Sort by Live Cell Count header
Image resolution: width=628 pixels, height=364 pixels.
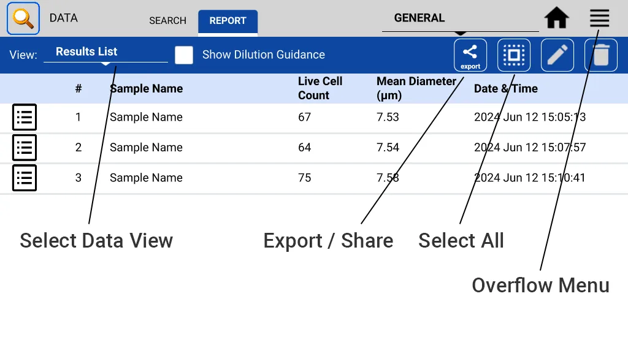[x=320, y=88]
